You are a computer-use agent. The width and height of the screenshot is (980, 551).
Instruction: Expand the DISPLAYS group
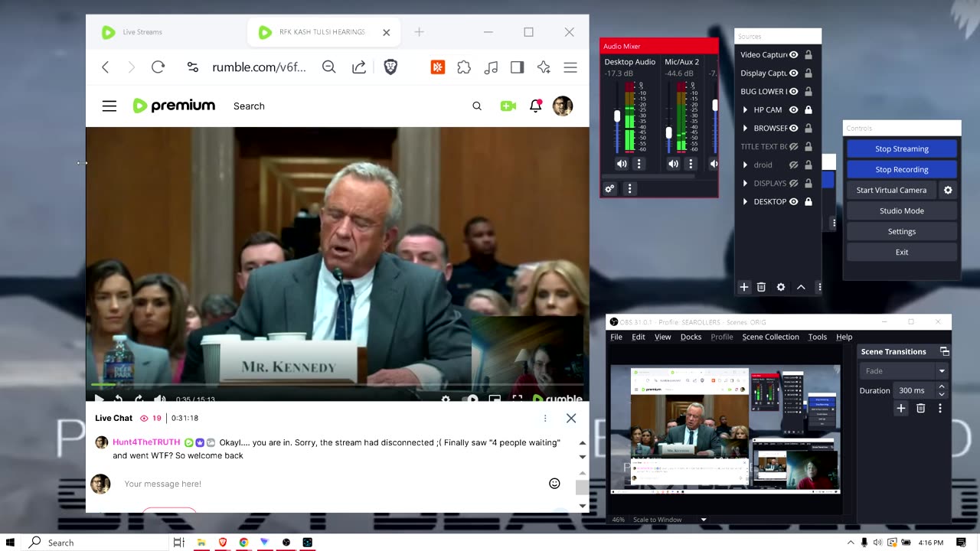[745, 183]
